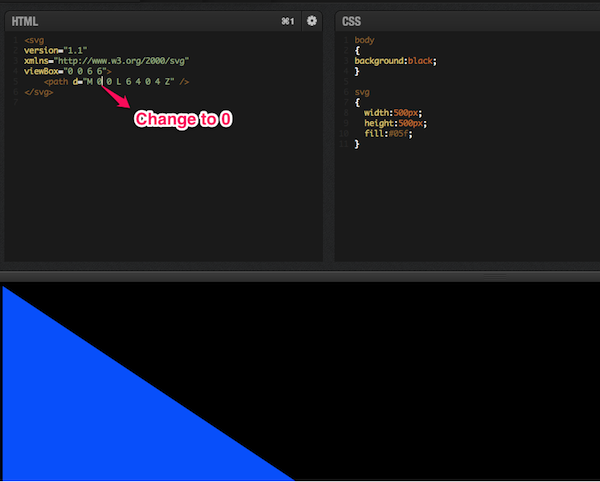The height and width of the screenshot is (482, 600).
Task: Select the CSS panel title
Action: [352, 20]
